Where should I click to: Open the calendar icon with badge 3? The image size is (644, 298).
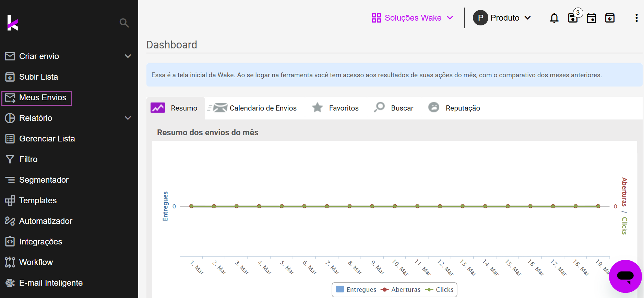point(573,17)
